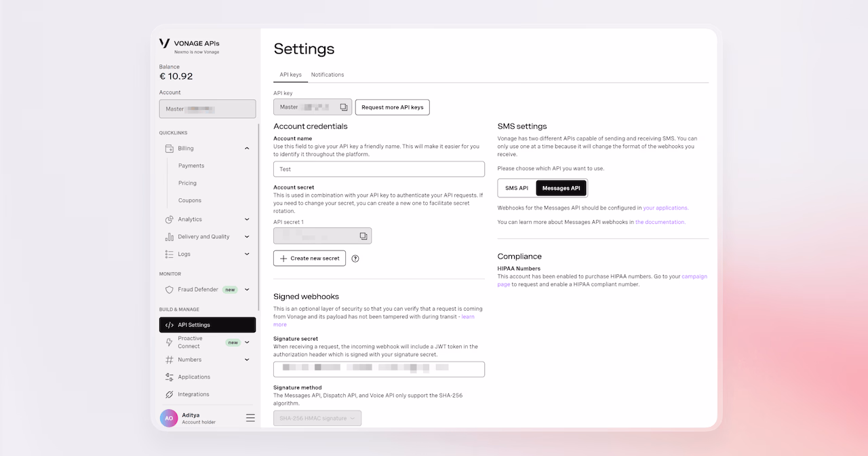This screenshot has height=456, width=868.
Task: Click the Signature secret field
Action: tap(379, 369)
